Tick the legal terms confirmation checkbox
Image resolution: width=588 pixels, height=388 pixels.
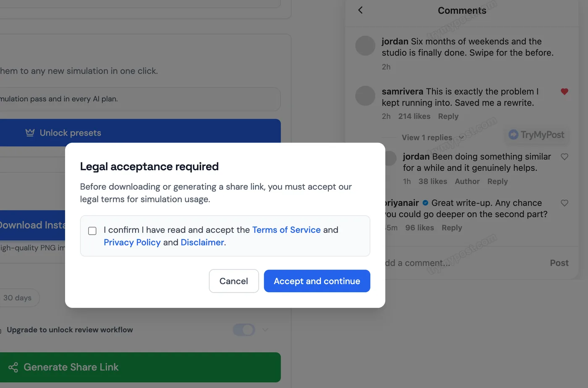point(92,231)
